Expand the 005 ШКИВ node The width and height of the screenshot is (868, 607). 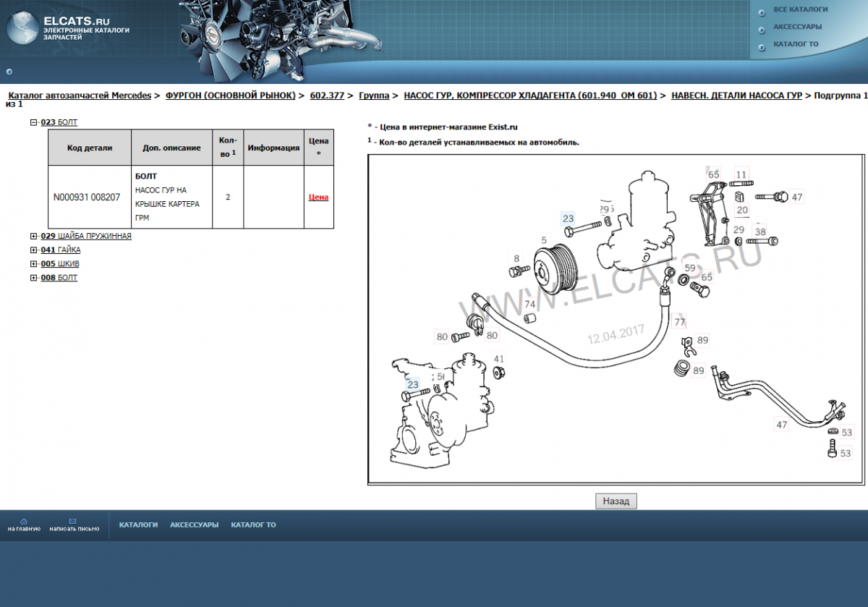coord(33,263)
